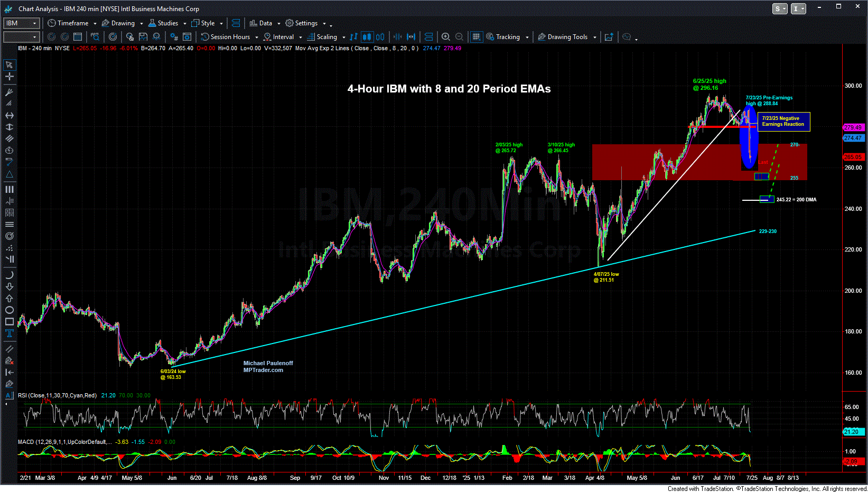Image resolution: width=868 pixels, height=492 pixels.
Task: Click the Session Hours button
Action: coord(226,37)
